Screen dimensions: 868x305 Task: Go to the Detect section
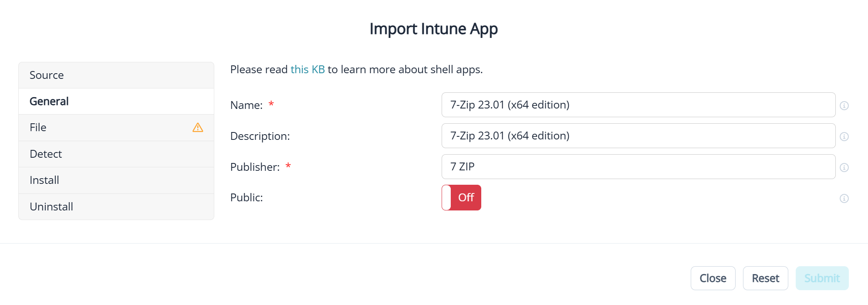point(116,154)
